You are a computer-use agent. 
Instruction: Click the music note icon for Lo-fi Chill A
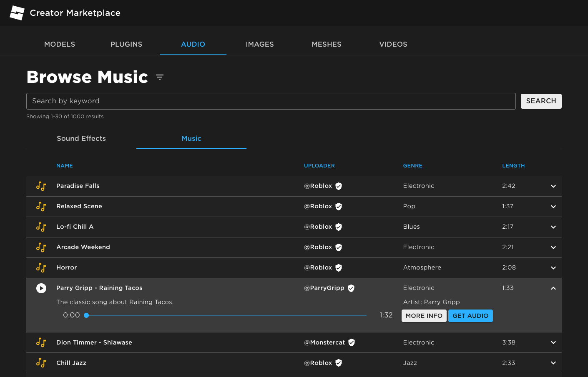coord(41,227)
